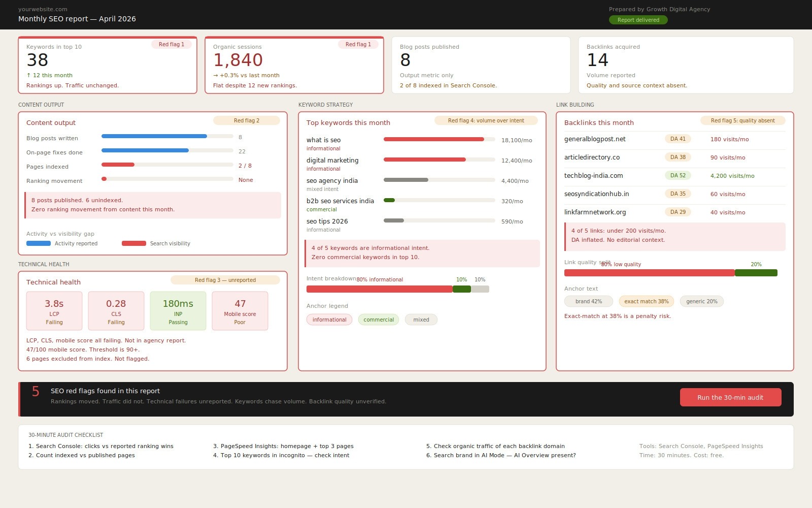
Task: Click the articledirectory.co backlink row
Action: [675, 157]
